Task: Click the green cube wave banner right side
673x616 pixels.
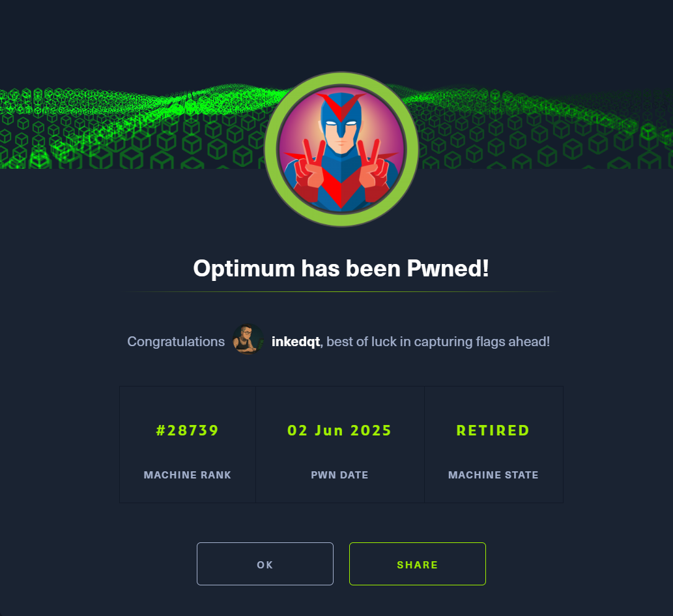Action: pos(545,128)
